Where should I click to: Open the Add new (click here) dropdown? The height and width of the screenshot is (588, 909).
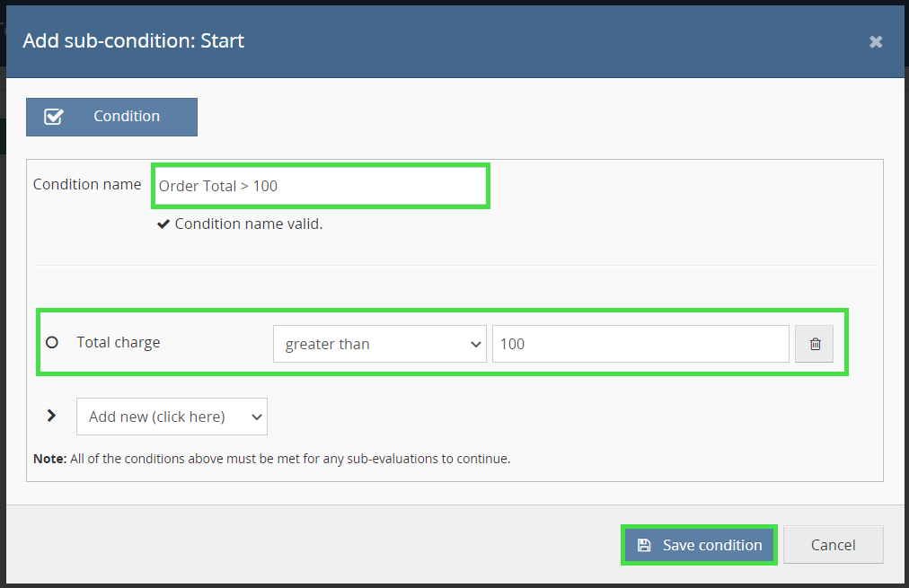coord(172,416)
